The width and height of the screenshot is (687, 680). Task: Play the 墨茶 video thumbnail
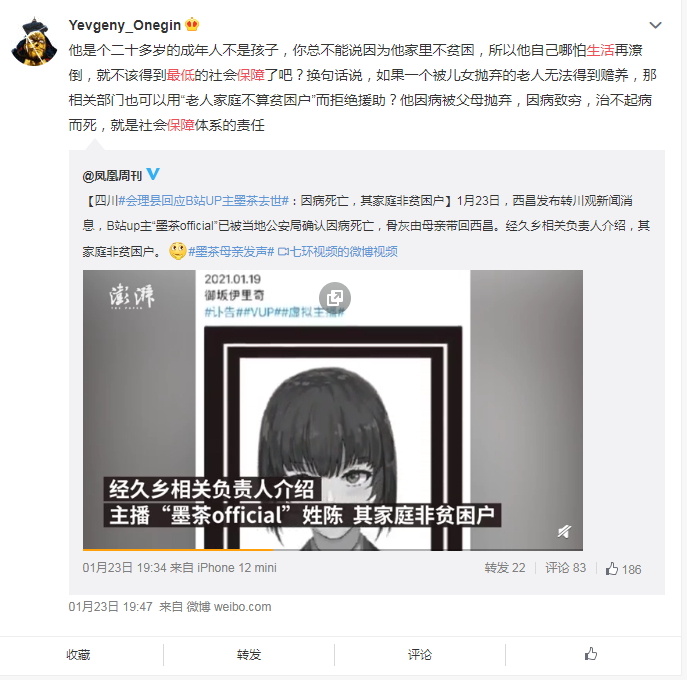point(333,410)
